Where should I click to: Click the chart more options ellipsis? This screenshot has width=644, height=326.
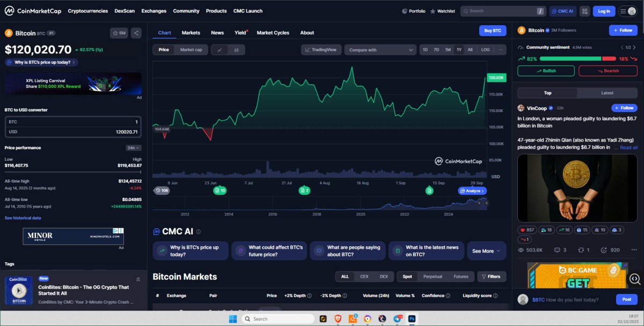[501, 50]
